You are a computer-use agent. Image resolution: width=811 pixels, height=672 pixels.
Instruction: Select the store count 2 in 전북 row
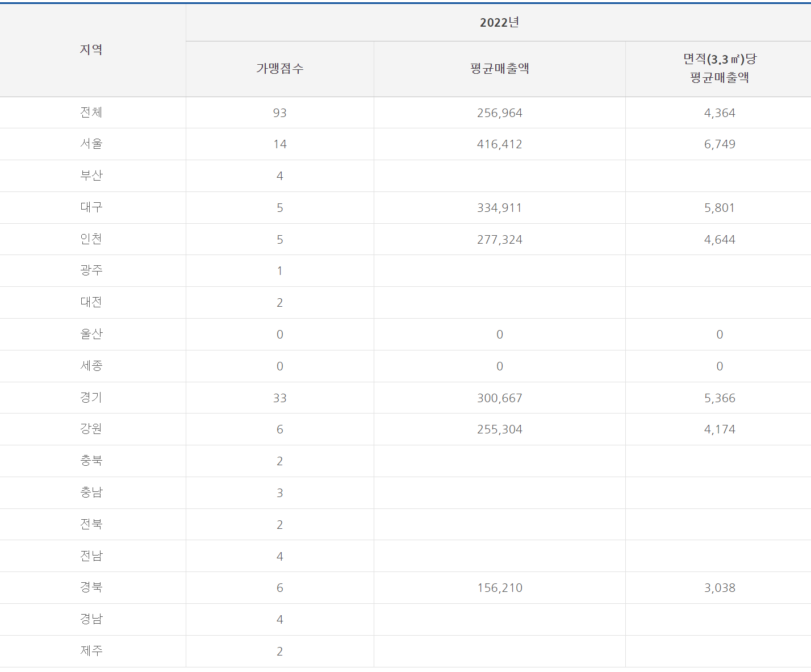(x=279, y=525)
